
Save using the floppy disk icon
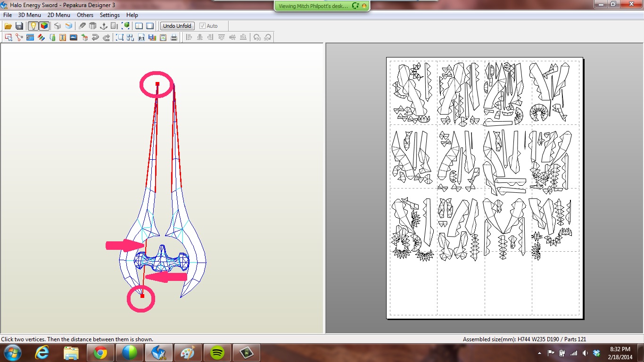tap(19, 26)
